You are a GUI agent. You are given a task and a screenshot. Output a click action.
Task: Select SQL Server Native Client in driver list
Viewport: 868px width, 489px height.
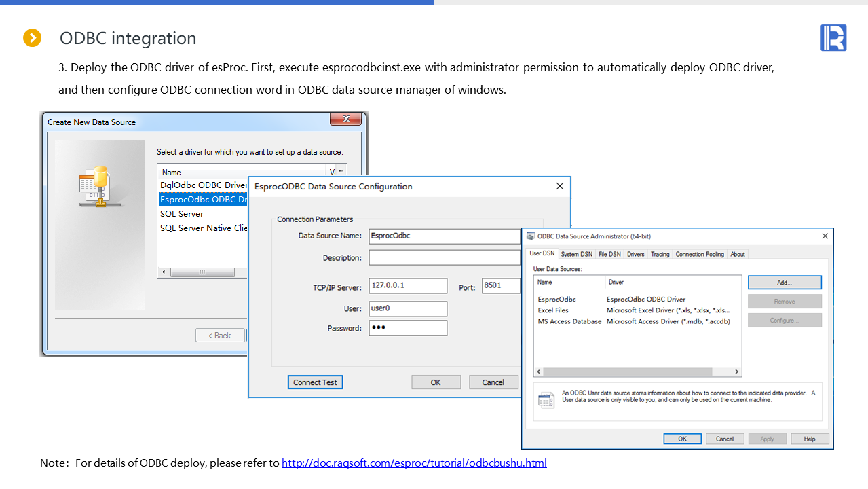[x=204, y=228]
